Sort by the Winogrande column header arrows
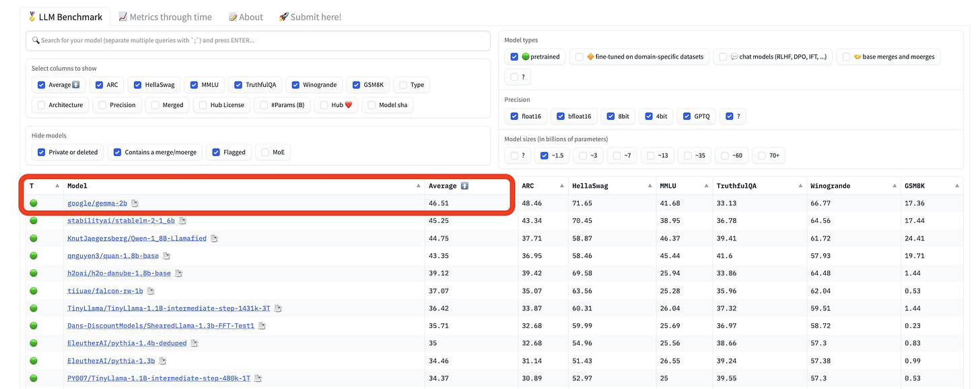Viewport: 980px width, 389px height. point(895,186)
